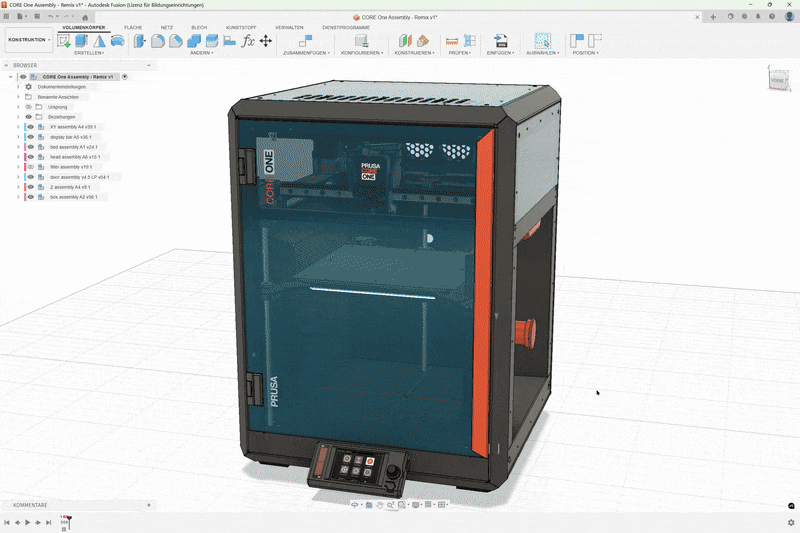Click the ViewCube in the corner
The height and width of the screenshot is (533, 800).
(779, 80)
